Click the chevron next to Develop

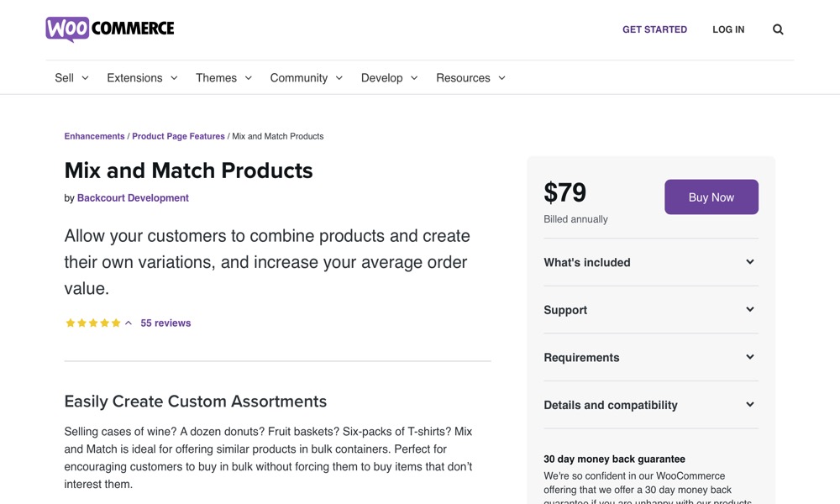(x=414, y=78)
